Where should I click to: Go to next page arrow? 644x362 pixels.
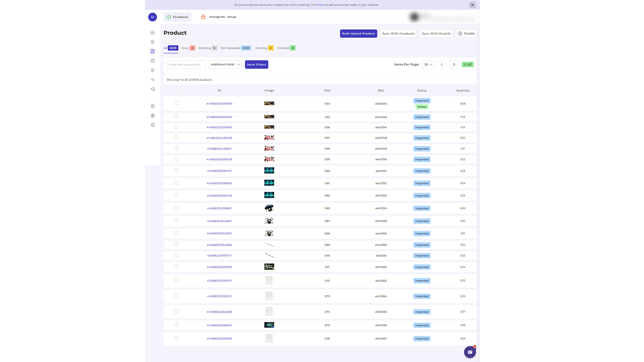point(454,64)
